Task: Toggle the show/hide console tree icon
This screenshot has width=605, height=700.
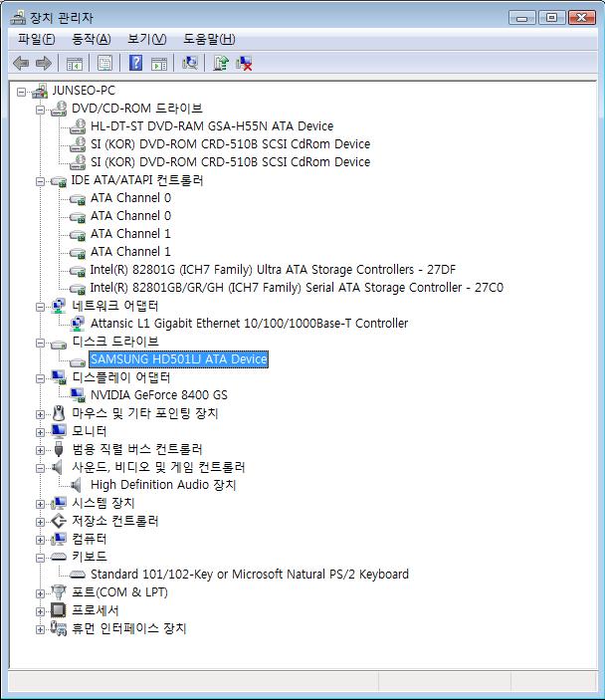Action: 74,64
